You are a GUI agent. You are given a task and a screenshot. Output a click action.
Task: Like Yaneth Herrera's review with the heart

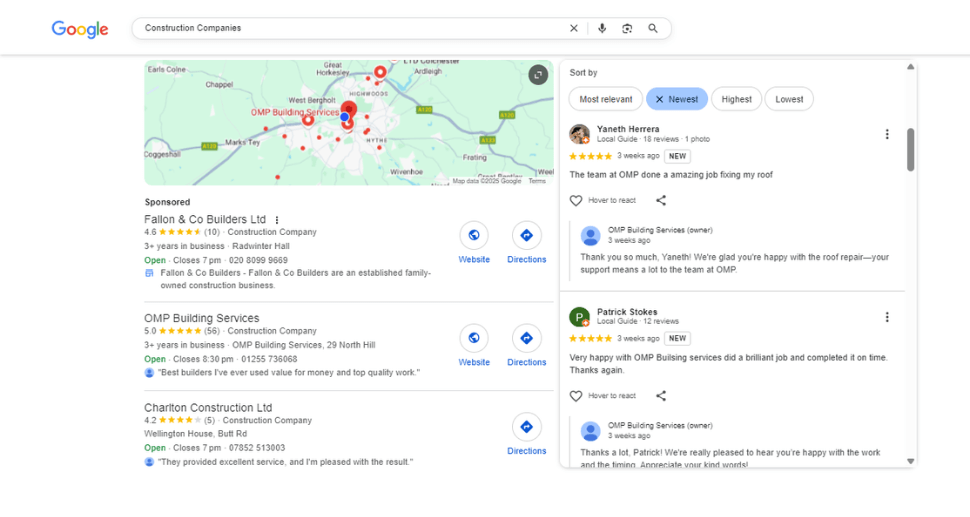click(576, 200)
